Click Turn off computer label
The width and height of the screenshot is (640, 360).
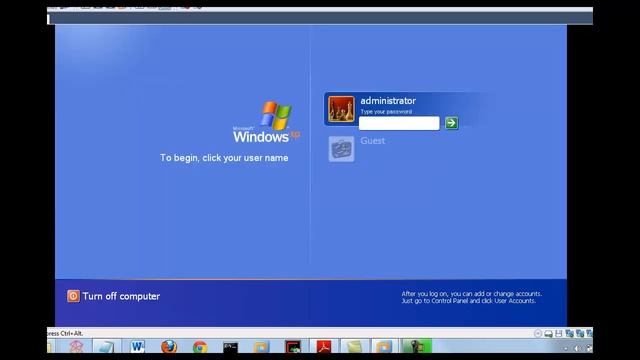[121, 296]
